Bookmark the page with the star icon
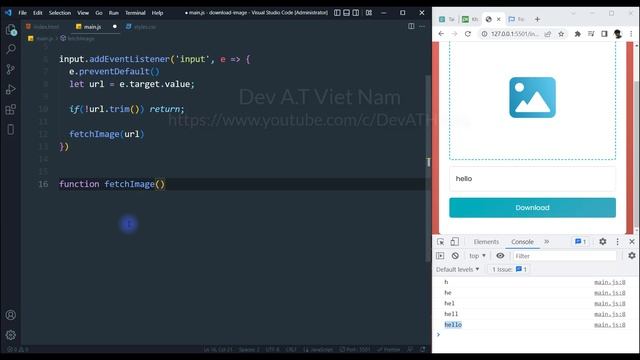The image size is (640, 360). 561,34
